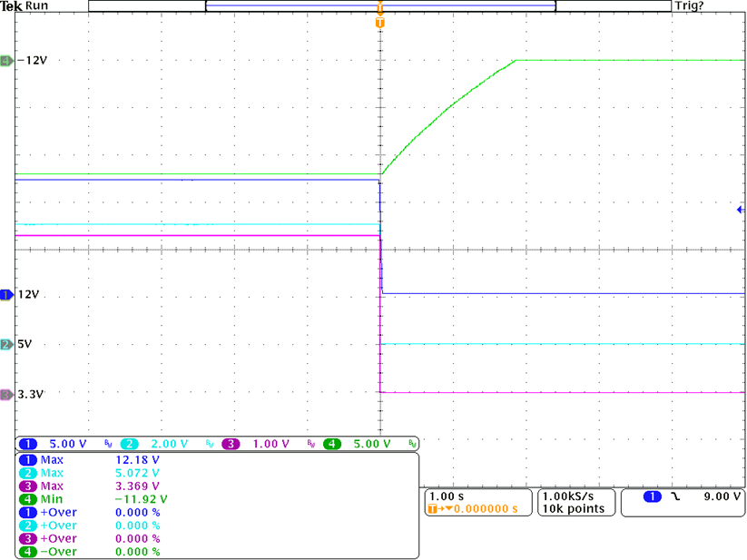Click the Tek logo in top-left corner
The image size is (747, 560).
pyautogui.click(x=11, y=6)
